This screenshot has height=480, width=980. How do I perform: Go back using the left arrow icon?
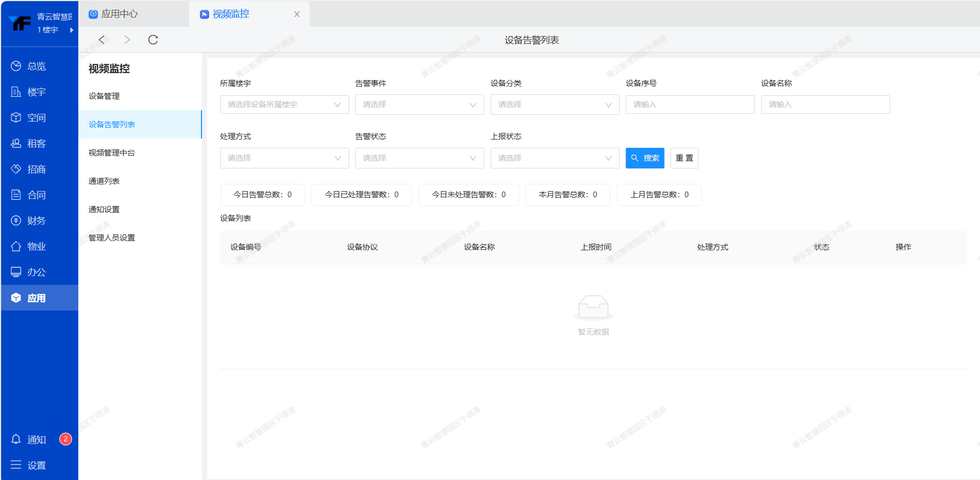pos(102,40)
